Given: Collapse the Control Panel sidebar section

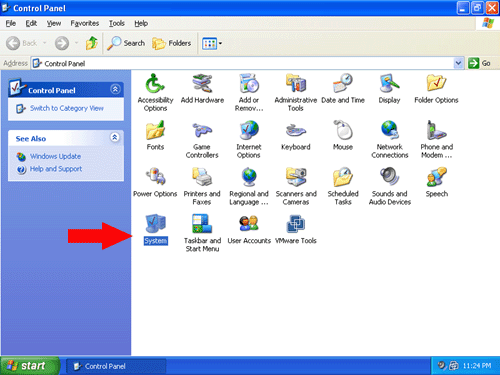Looking at the screenshot, I should point(115,89).
